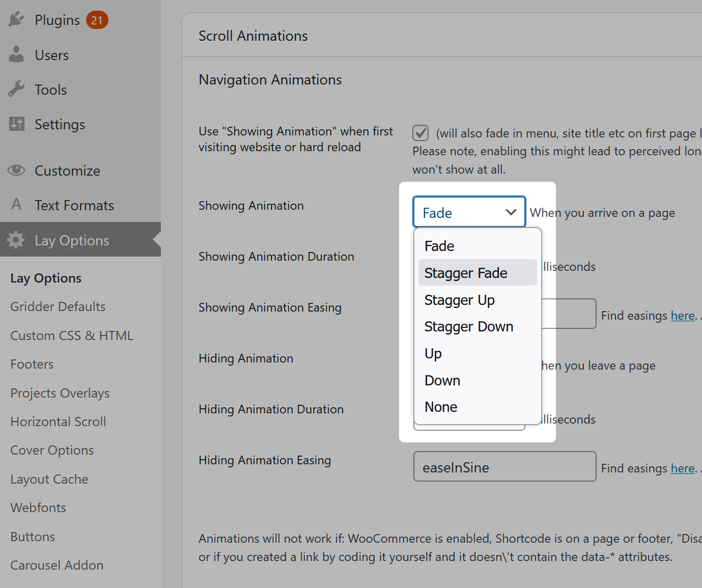Select Stagger Fade from the dropdown
The height and width of the screenshot is (588, 702).
465,272
